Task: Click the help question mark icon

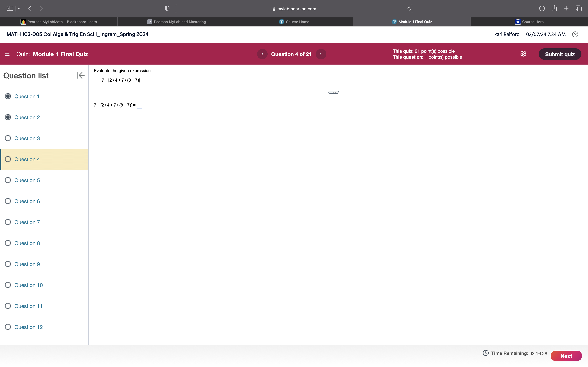Action: point(575,34)
